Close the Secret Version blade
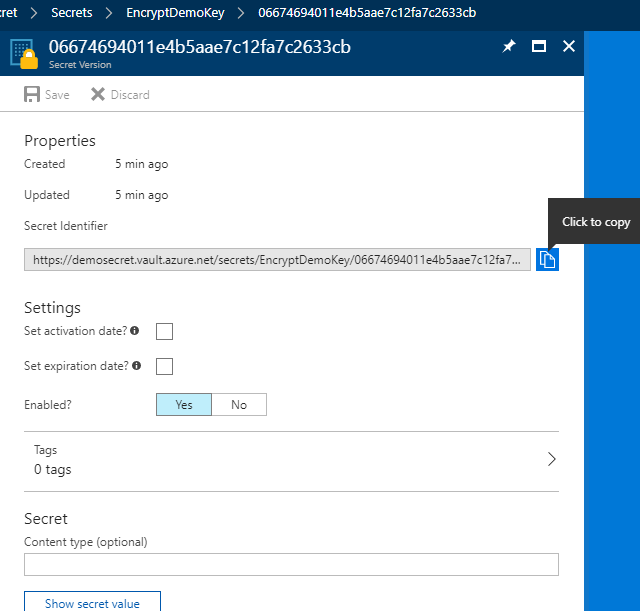The height and width of the screenshot is (611, 640). click(x=569, y=46)
